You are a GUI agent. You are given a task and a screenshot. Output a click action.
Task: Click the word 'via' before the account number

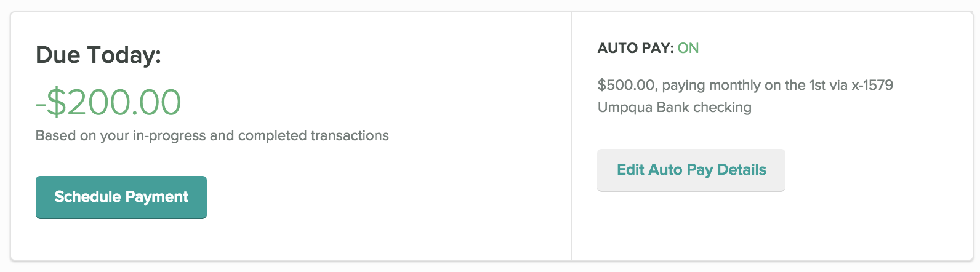838,85
